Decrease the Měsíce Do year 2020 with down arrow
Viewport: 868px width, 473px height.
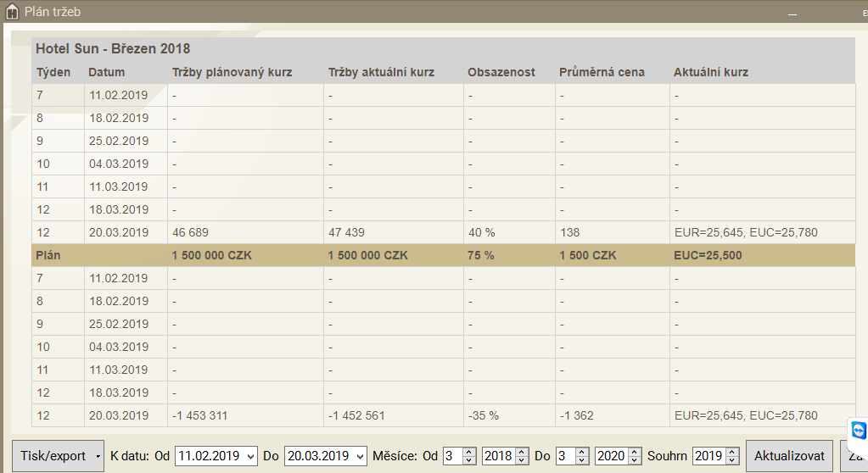tap(635, 461)
